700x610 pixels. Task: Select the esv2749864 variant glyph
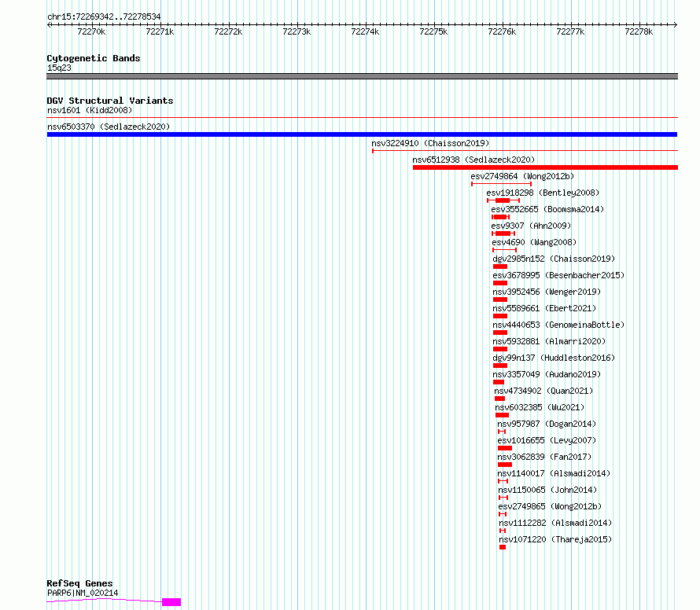point(501,184)
